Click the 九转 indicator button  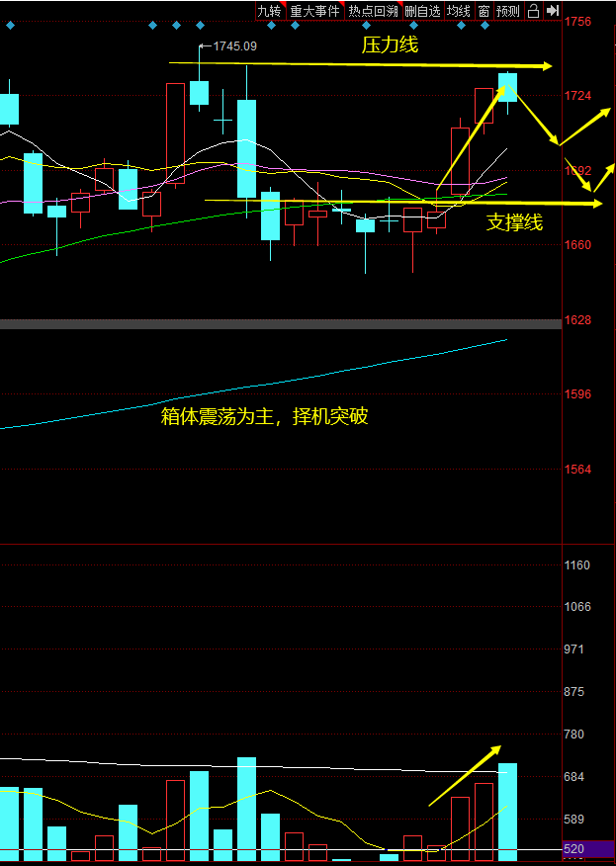270,11
